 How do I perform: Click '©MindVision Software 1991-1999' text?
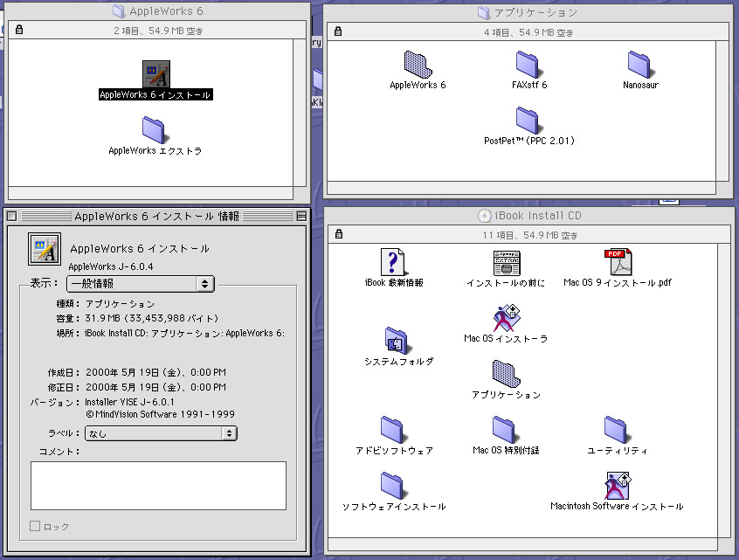[x=160, y=414]
